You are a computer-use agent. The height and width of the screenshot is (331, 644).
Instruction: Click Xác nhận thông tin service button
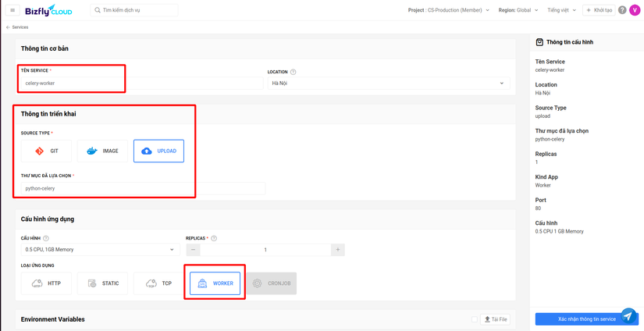(x=586, y=319)
